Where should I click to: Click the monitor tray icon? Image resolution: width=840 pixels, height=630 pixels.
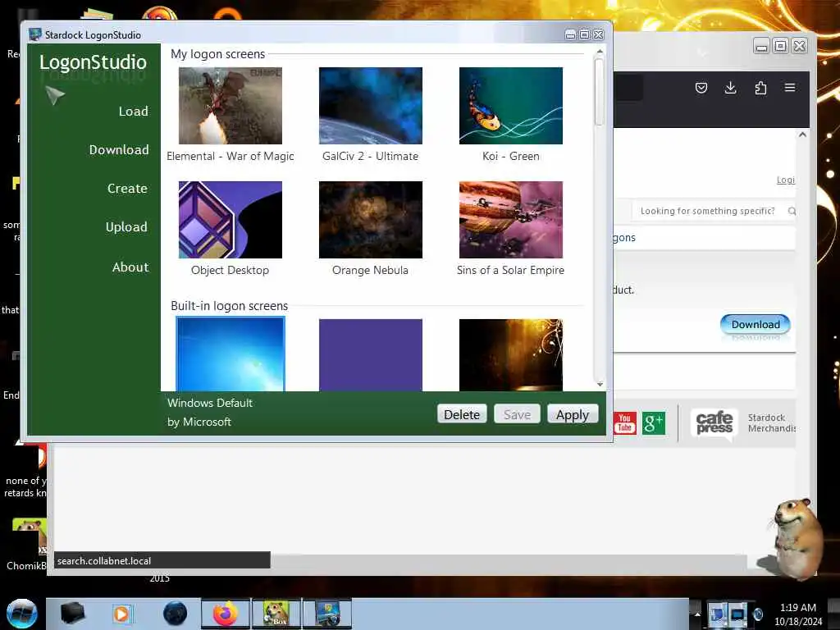click(737, 614)
